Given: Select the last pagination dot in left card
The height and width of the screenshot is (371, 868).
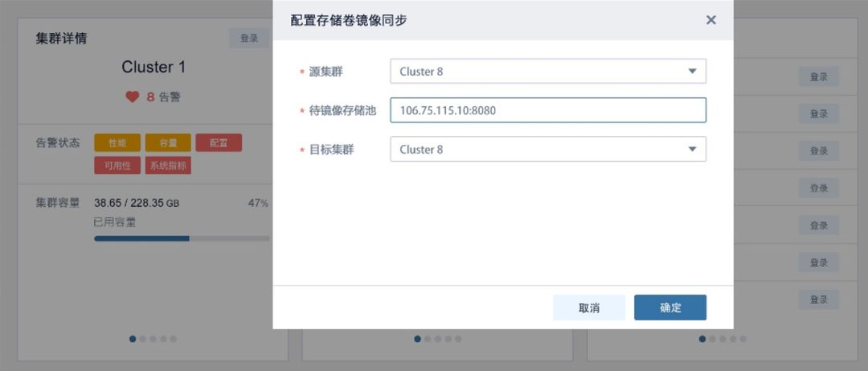Looking at the screenshot, I should click(x=174, y=339).
